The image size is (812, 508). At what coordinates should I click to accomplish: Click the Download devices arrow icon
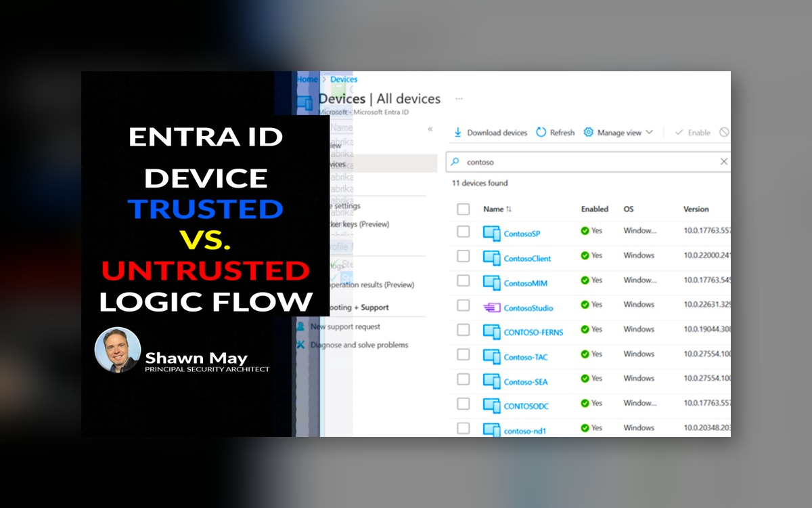click(458, 132)
